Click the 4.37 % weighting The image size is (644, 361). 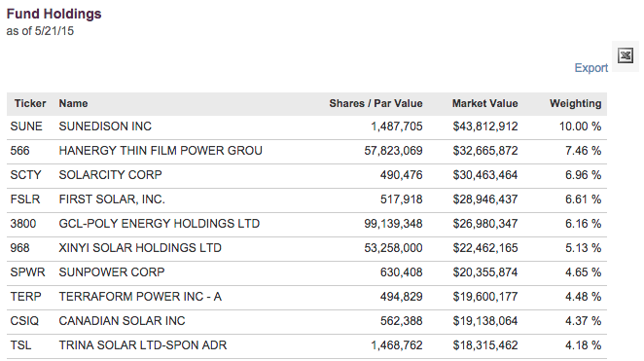tap(584, 320)
